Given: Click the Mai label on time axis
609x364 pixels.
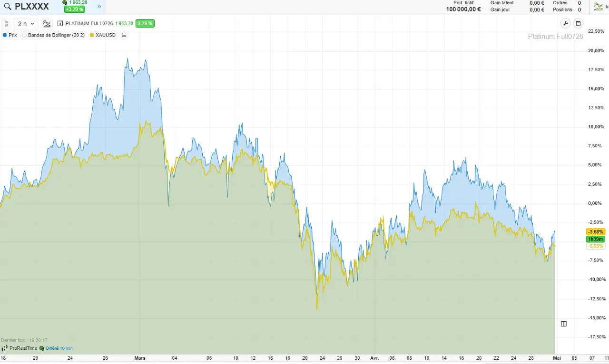Looking at the screenshot, I should point(557,358).
